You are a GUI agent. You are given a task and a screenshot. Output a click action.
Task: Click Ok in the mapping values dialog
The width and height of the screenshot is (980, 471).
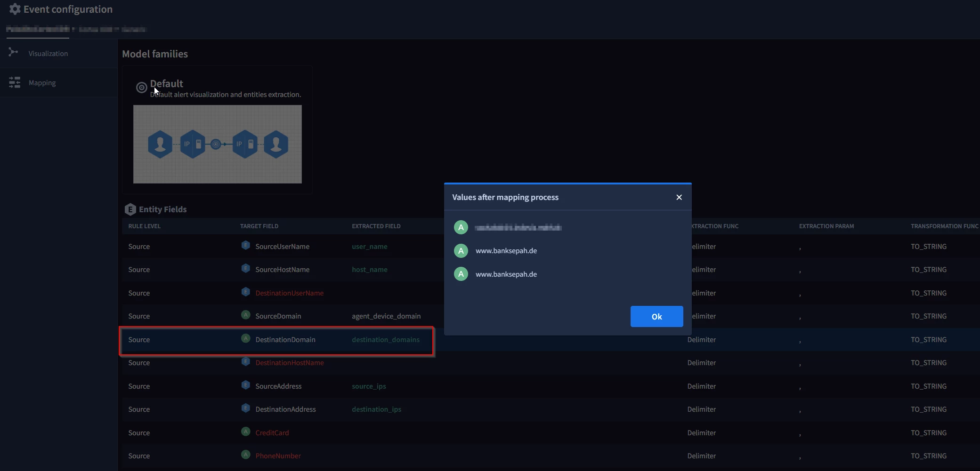pyautogui.click(x=656, y=317)
